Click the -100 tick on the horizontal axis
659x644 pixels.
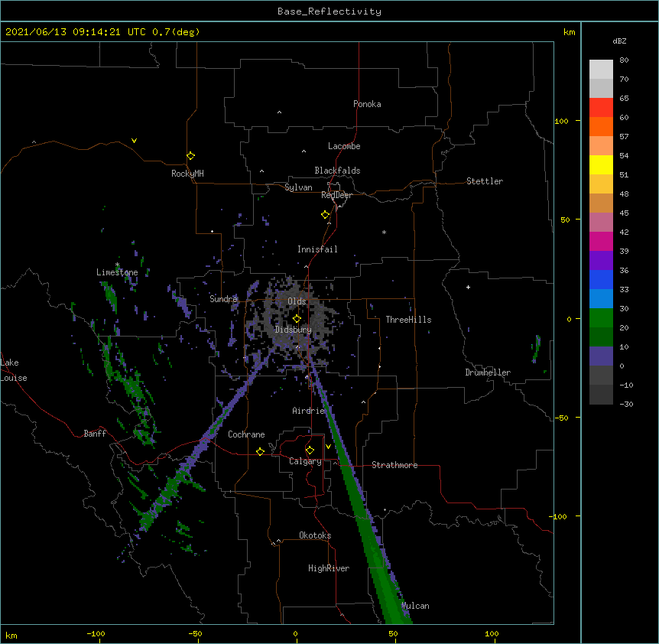pos(96,634)
